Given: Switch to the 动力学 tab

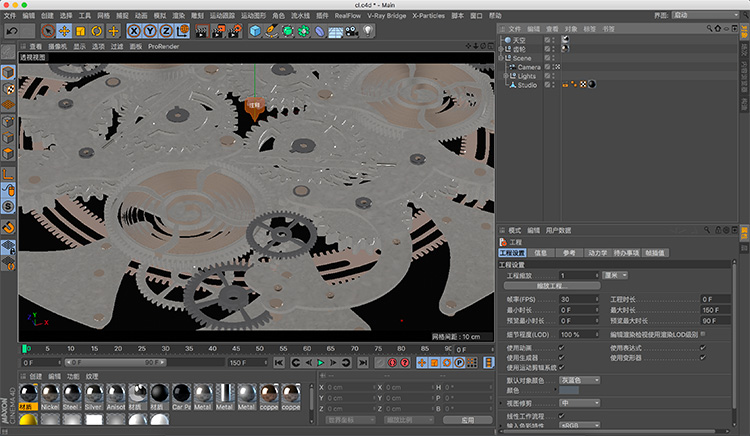Looking at the screenshot, I should click(597, 253).
